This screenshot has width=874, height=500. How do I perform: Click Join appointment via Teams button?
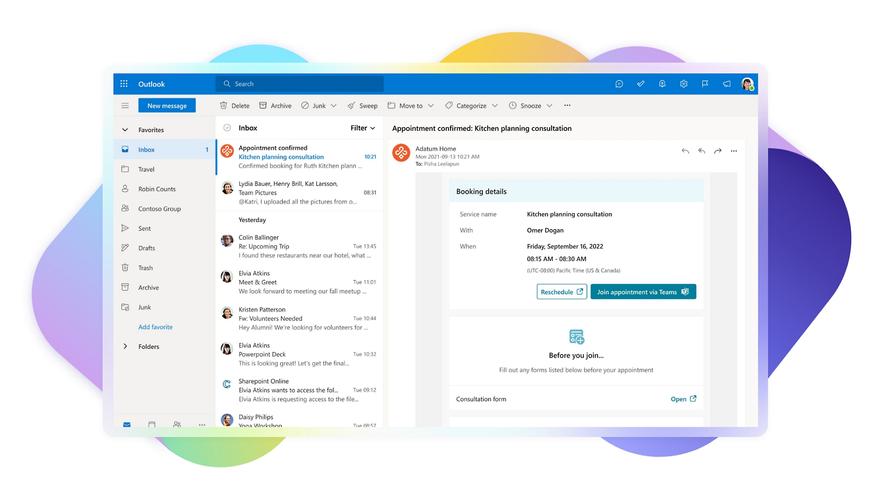tap(643, 292)
